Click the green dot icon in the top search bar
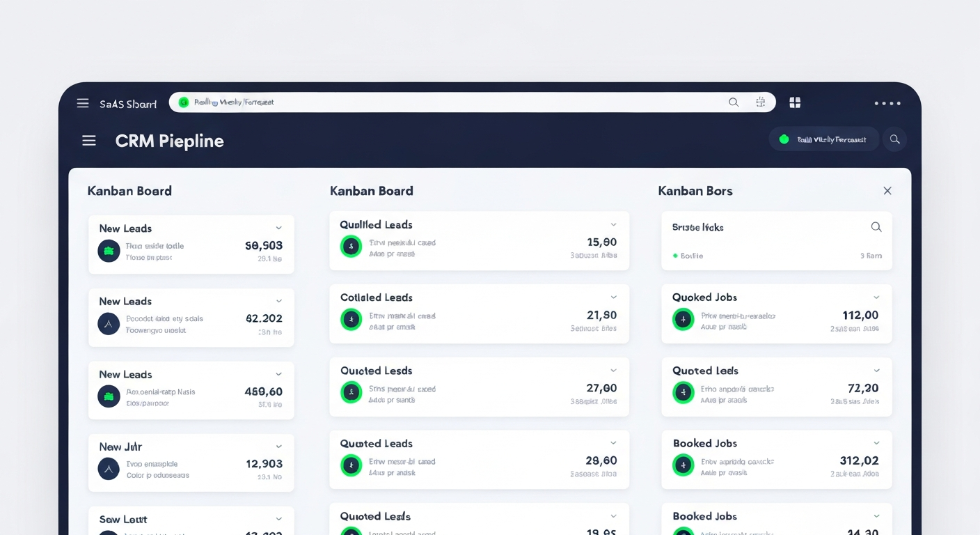Viewport: 980px width, 535px height. (x=184, y=102)
